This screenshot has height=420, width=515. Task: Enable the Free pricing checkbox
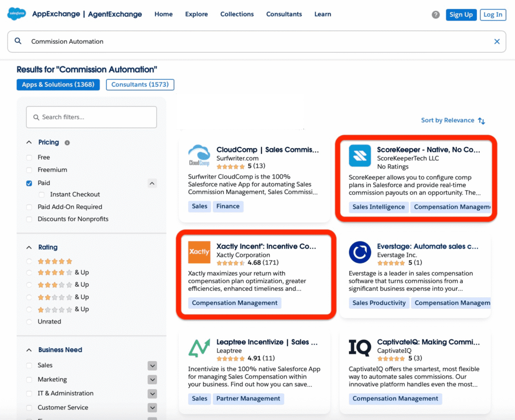point(30,157)
